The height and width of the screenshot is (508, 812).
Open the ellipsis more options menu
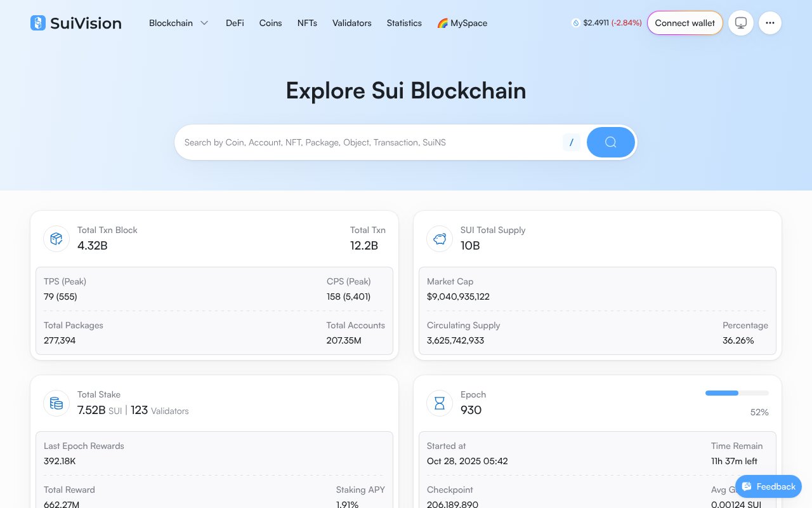[770, 23]
